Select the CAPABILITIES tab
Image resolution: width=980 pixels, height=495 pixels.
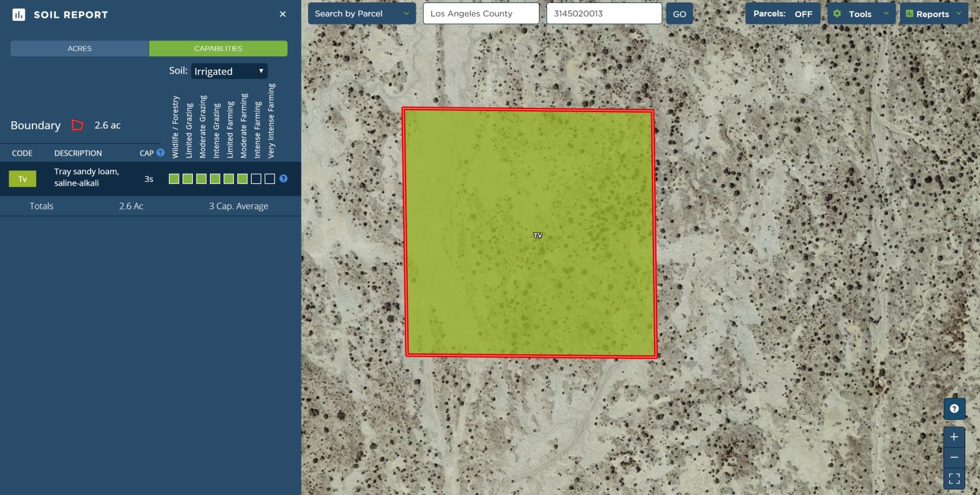pyautogui.click(x=218, y=48)
